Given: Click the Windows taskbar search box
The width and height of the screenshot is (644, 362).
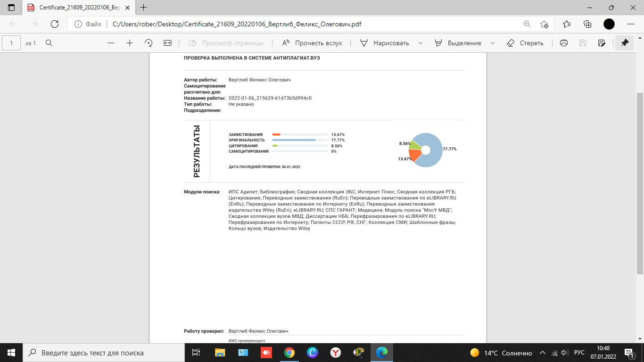Looking at the screenshot, I should click(105, 353).
